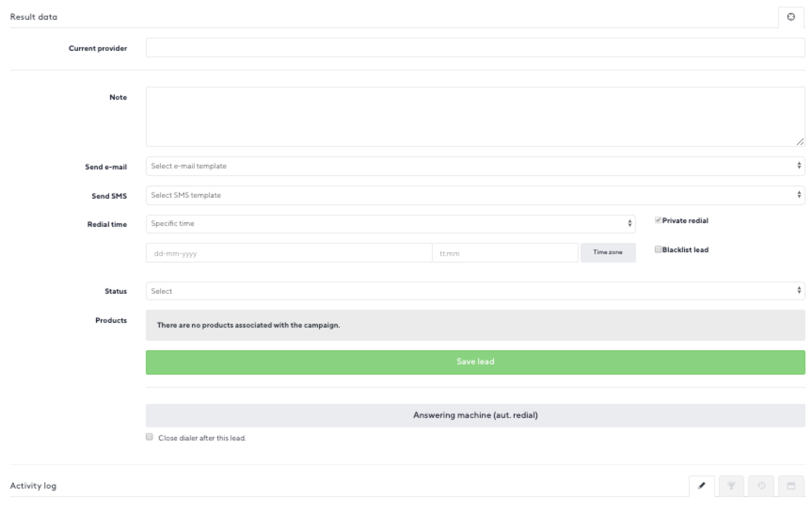
Task: Open the Result data target icon tab
Action: [791, 17]
